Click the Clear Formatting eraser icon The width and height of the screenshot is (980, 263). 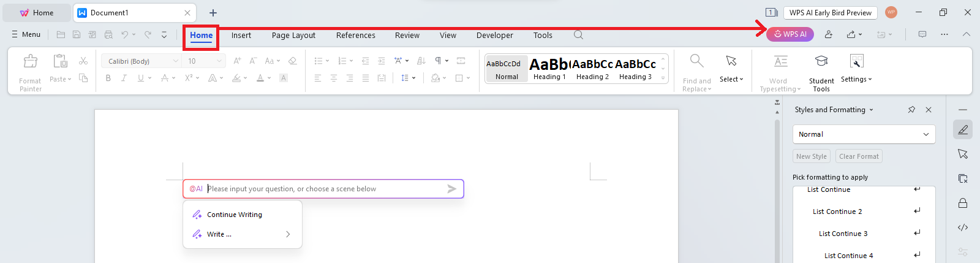click(x=292, y=61)
